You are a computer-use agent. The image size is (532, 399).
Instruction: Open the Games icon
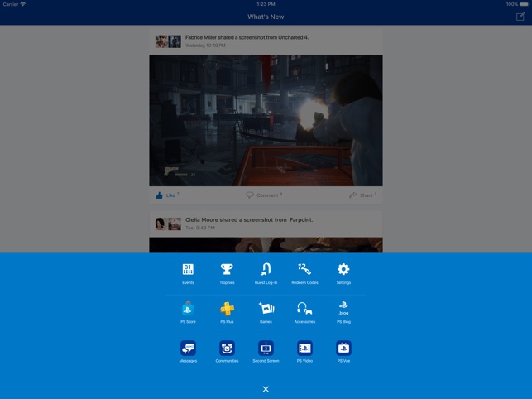tap(266, 308)
